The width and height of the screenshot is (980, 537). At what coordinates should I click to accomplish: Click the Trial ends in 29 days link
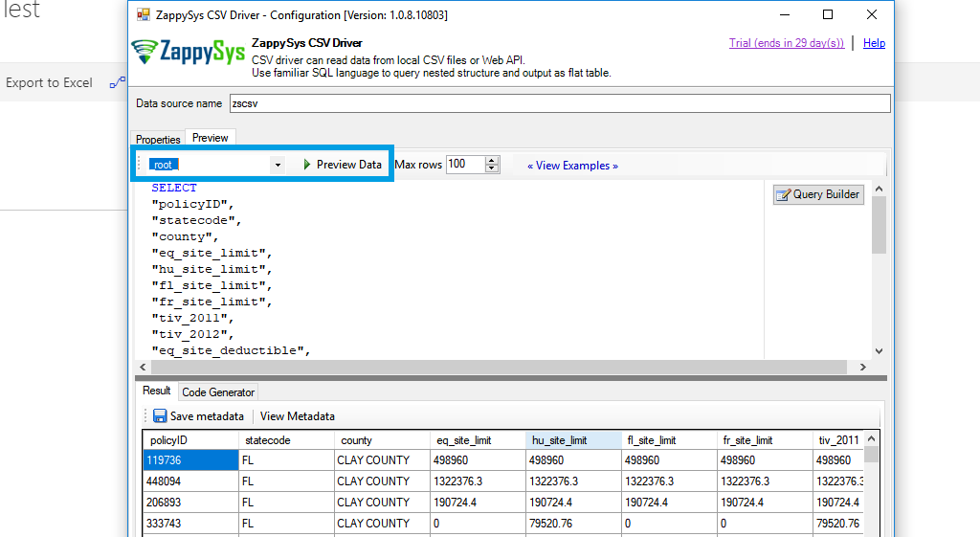click(786, 43)
